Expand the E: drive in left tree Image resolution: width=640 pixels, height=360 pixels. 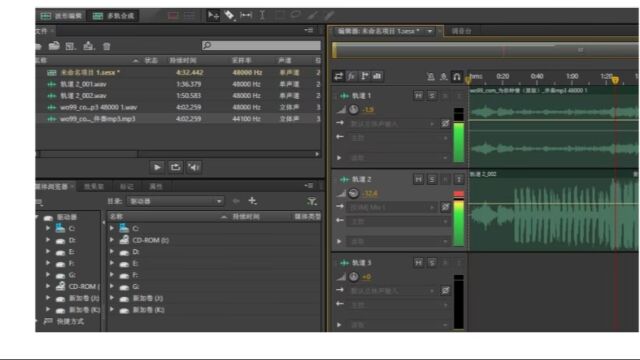click(x=48, y=251)
